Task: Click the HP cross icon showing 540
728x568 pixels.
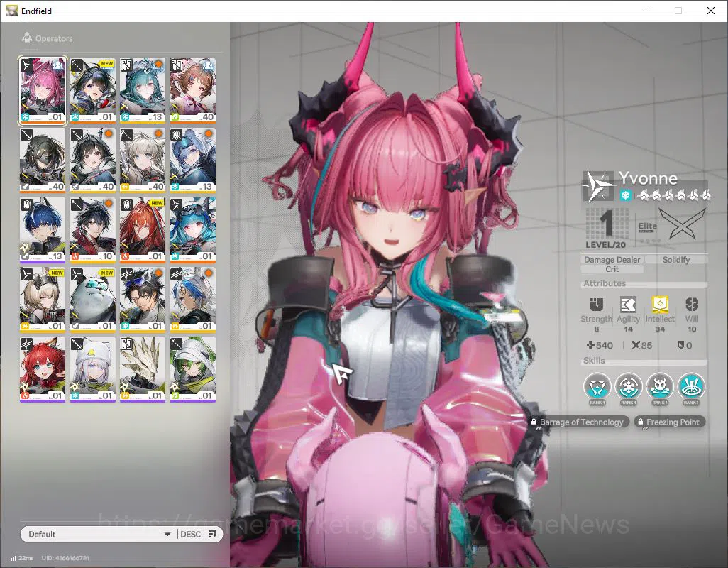Action: [x=590, y=345]
